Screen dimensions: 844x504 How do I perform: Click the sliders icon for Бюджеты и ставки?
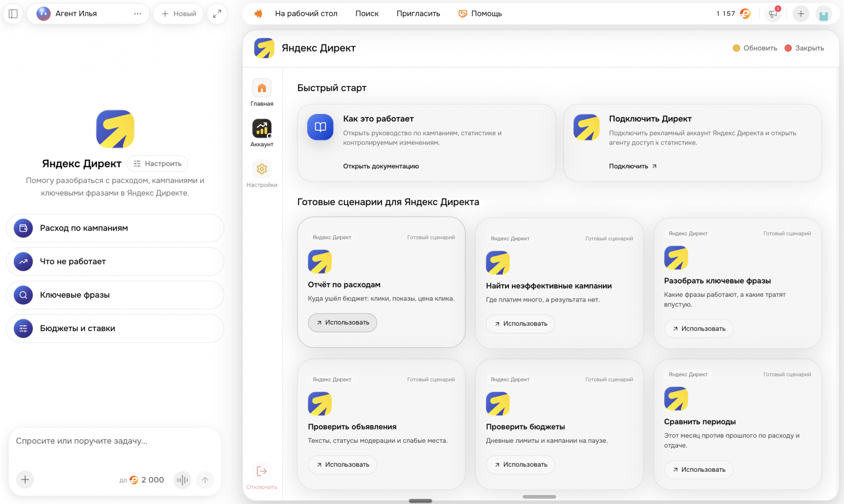point(23,328)
